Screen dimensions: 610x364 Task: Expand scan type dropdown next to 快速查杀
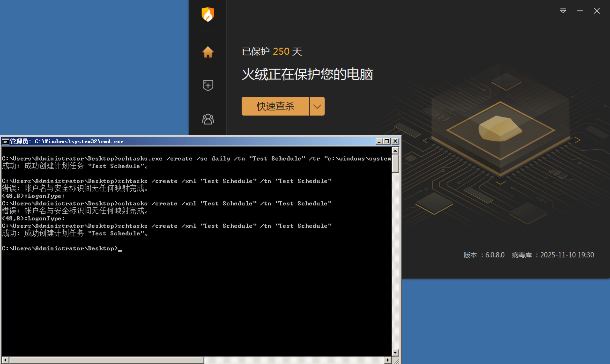point(317,106)
